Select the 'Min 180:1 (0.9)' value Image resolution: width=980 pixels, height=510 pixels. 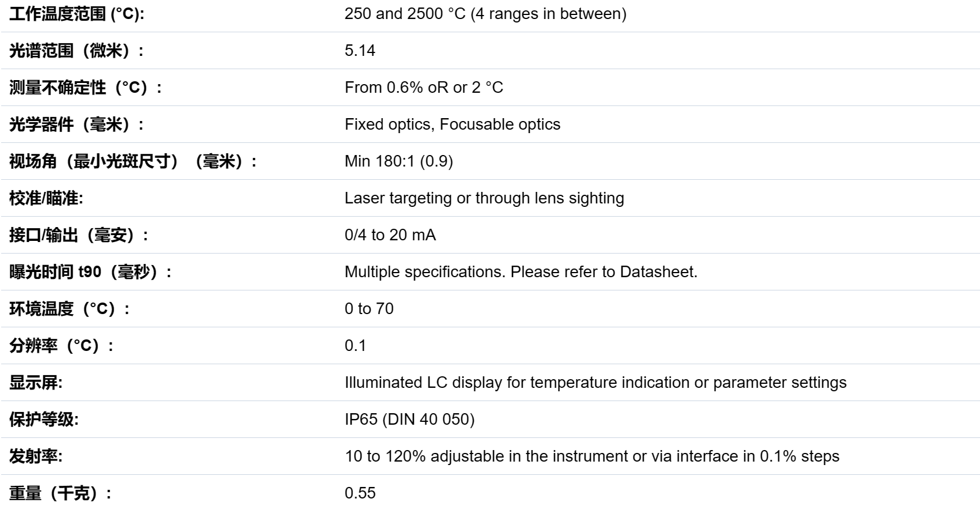(x=399, y=161)
